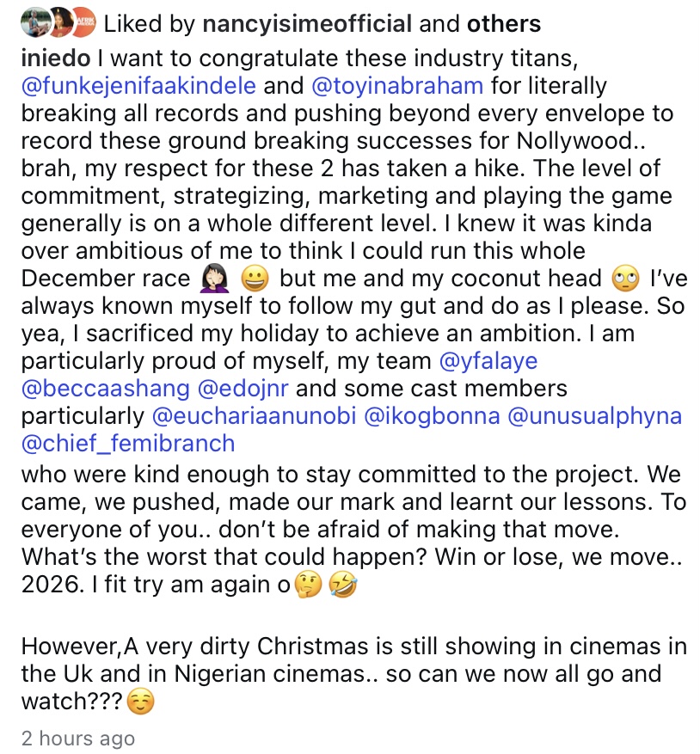View the list of others who liked

(x=504, y=24)
